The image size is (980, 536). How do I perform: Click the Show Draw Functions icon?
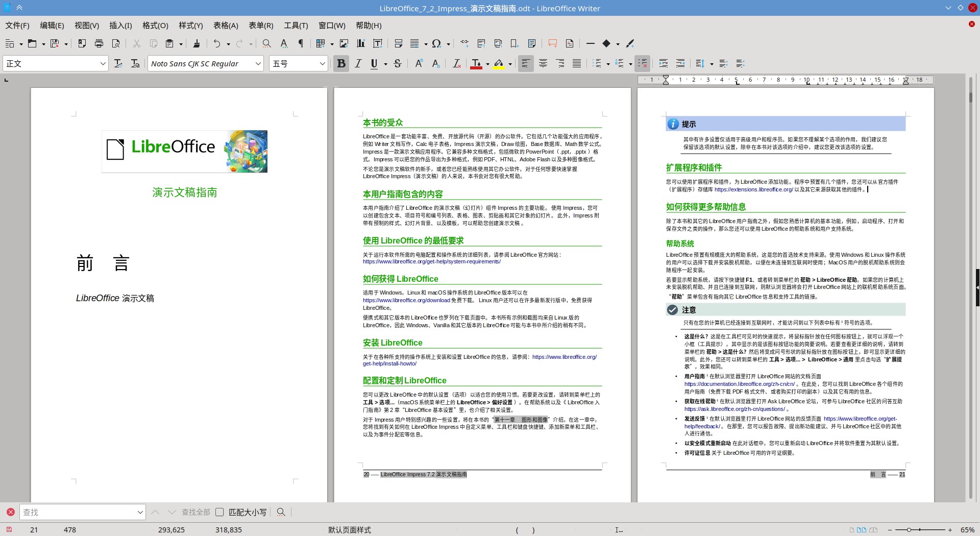[x=630, y=43]
